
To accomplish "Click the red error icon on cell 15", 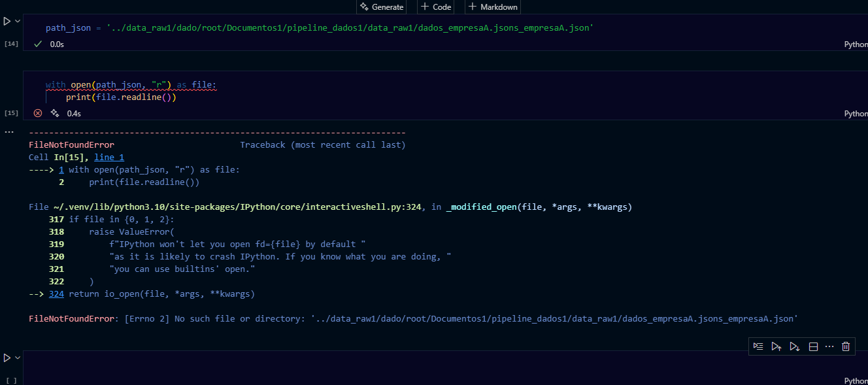I will pos(38,113).
